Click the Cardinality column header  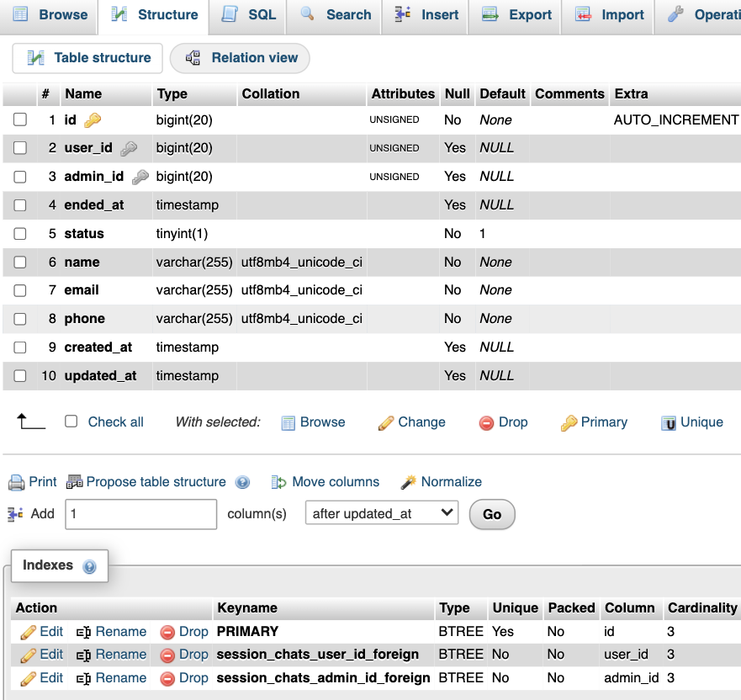click(702, 607)
